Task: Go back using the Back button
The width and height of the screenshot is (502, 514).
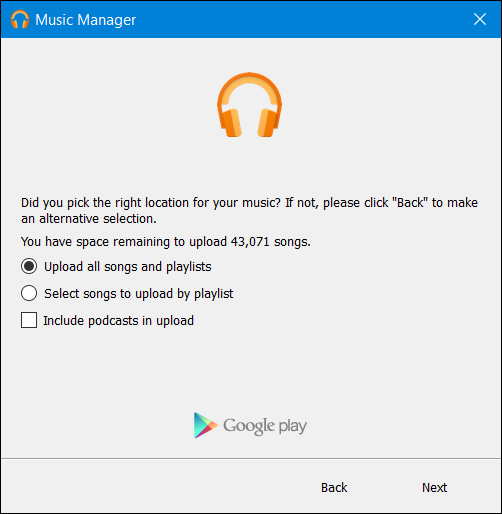Action: (334, 488)
